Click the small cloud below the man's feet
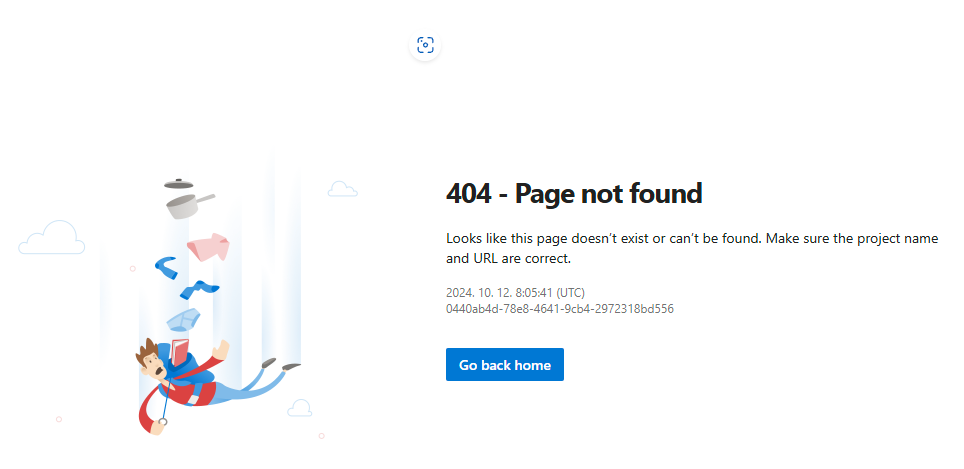 [x=299, y=408]
